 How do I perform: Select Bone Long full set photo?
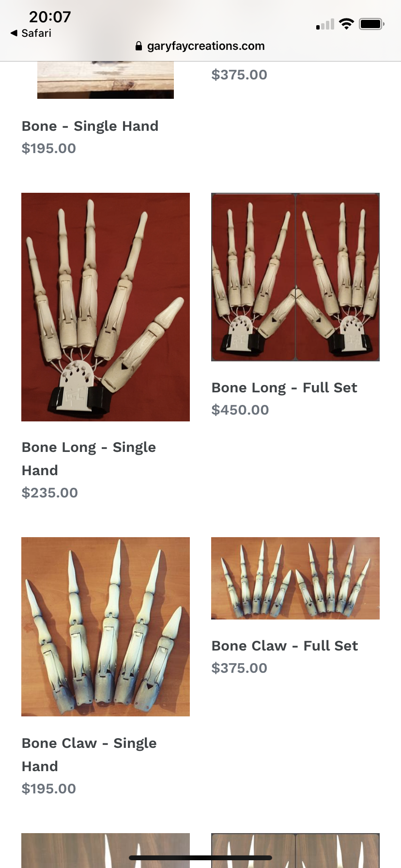point(295,277)
